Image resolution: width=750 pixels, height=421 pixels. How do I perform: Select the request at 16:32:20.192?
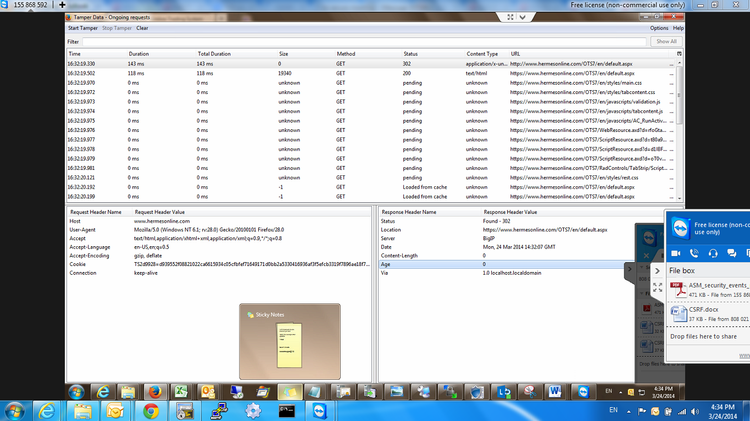pos(371,187)
